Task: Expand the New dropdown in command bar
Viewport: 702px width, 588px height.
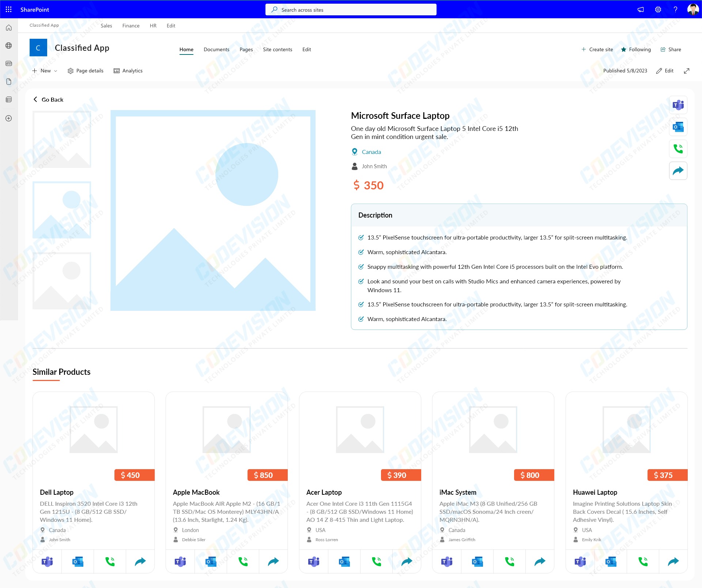Action: (x=45, y=71)
